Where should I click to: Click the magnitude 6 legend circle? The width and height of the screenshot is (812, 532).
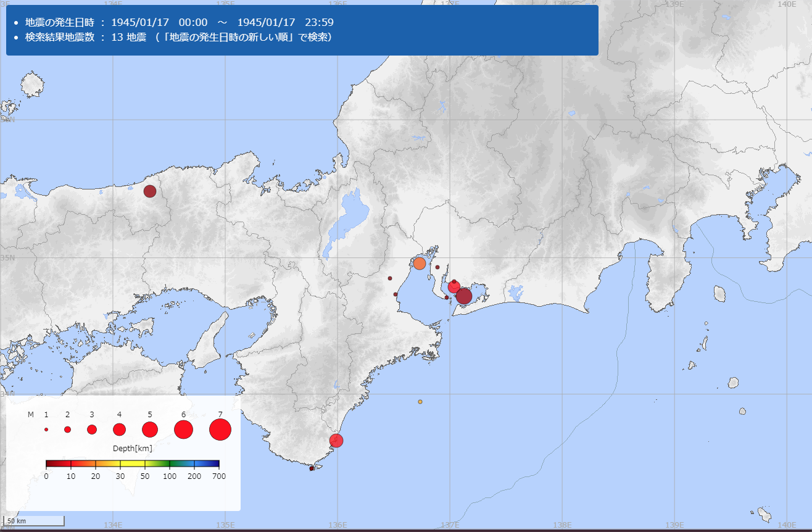[x=184, y=430]
